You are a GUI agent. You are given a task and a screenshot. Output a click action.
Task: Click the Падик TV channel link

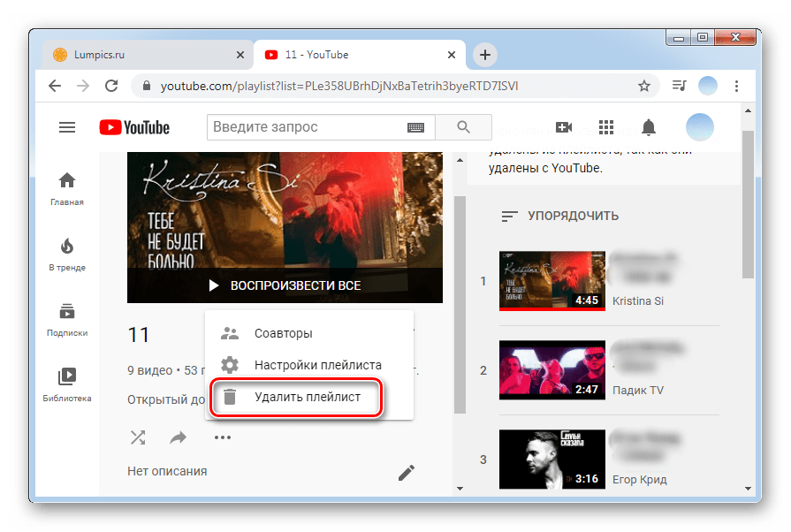coord(637,391)
